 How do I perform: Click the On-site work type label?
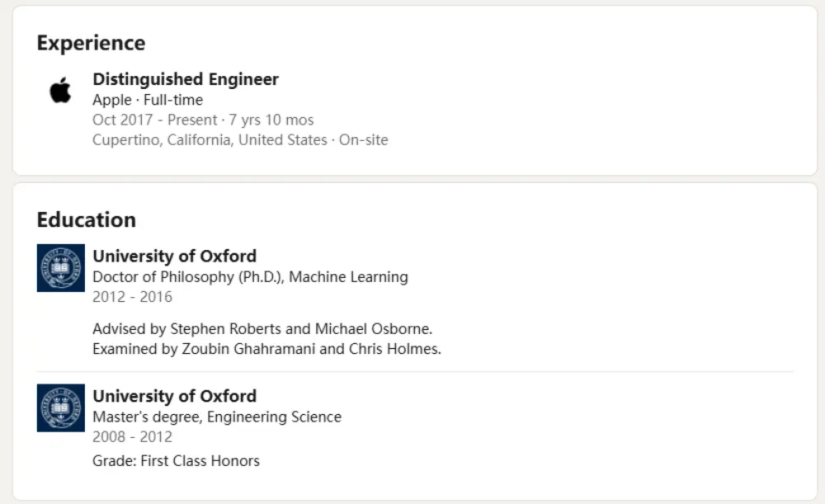click(x=363, y=139)
